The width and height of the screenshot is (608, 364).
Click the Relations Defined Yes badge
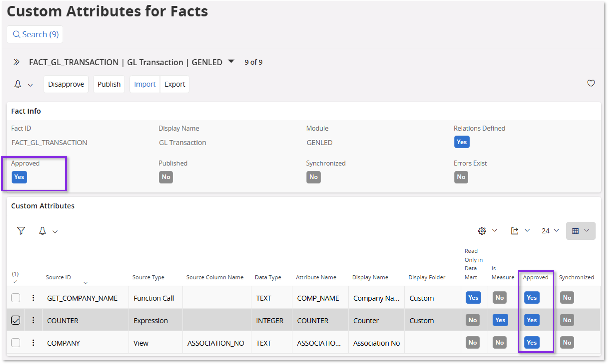[x=462, y=142]
